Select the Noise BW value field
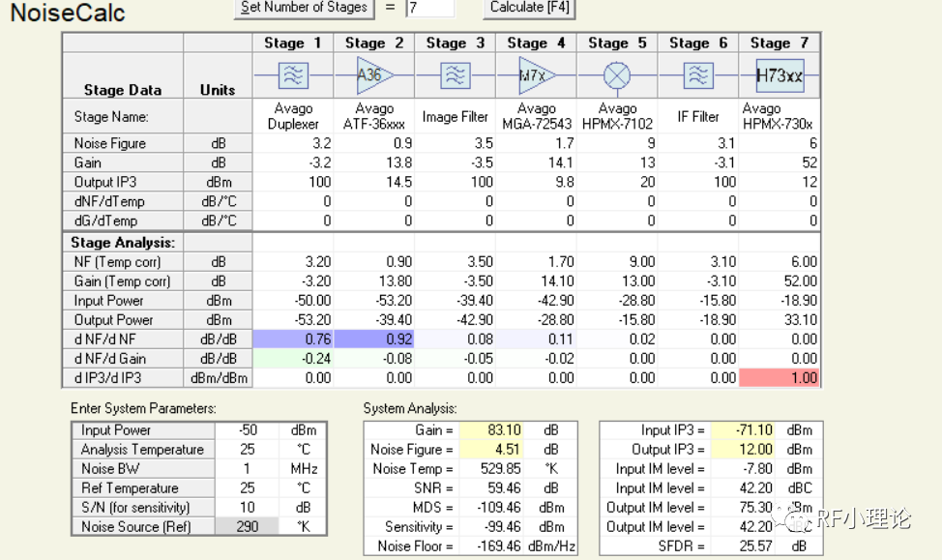 click(247, 469)
